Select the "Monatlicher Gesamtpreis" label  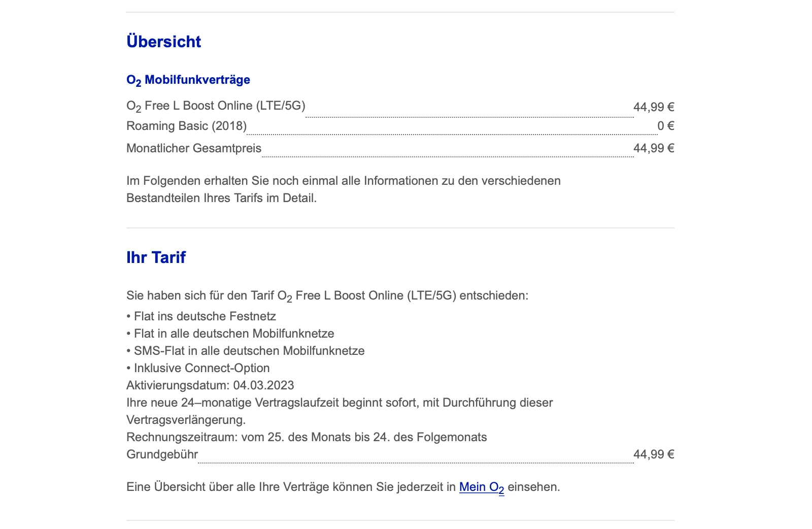coord(194,148)
